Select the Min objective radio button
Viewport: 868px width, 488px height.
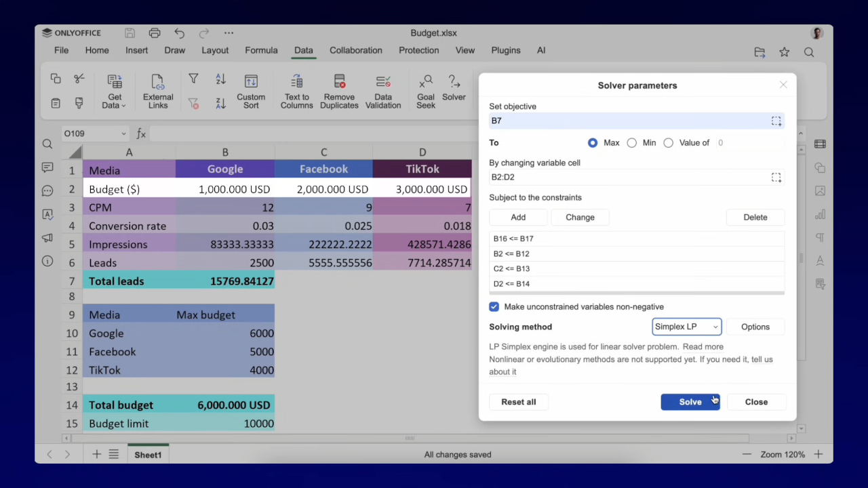pyautogui.click(x=631, y=142)
